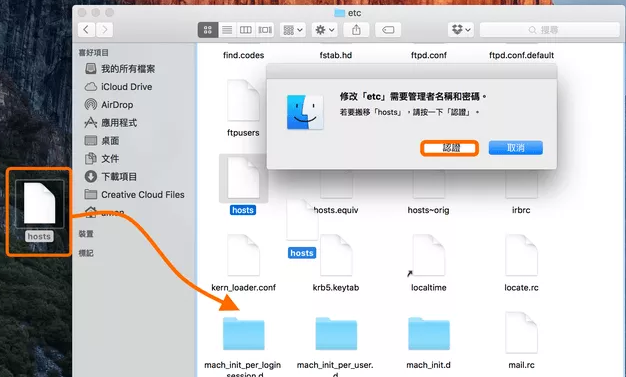Open the item arrangement dropdown
The image size is (626, 377).
[293, 30]
